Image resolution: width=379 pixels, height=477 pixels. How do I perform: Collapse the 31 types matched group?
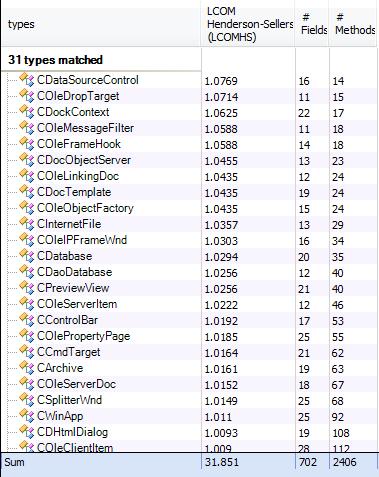(x=55, y=60)
